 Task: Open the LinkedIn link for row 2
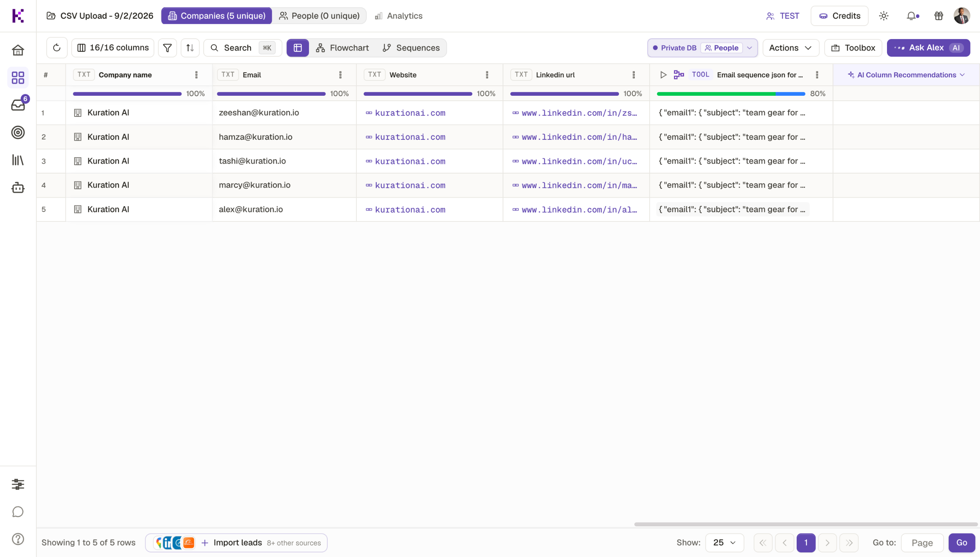(x=579, y=137)
